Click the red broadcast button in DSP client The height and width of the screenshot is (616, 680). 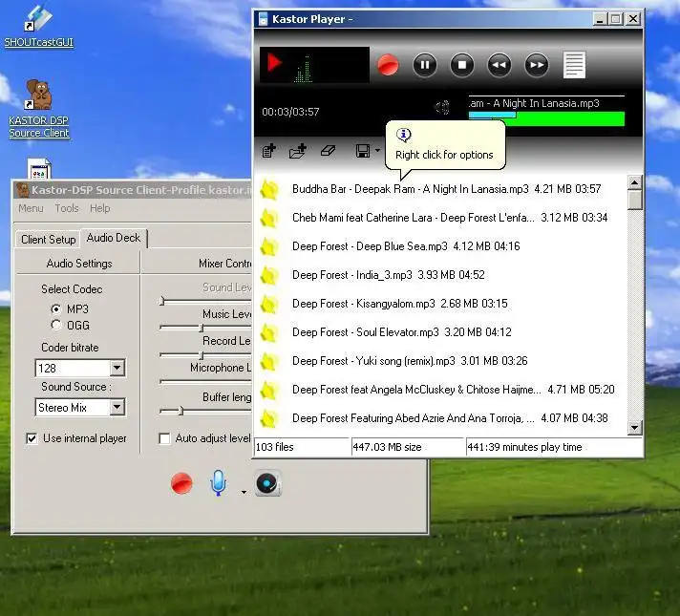181,483
